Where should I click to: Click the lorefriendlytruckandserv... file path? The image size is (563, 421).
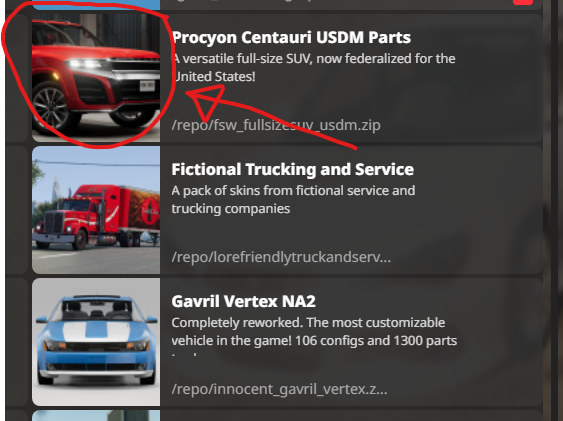[x=281, y=257]
